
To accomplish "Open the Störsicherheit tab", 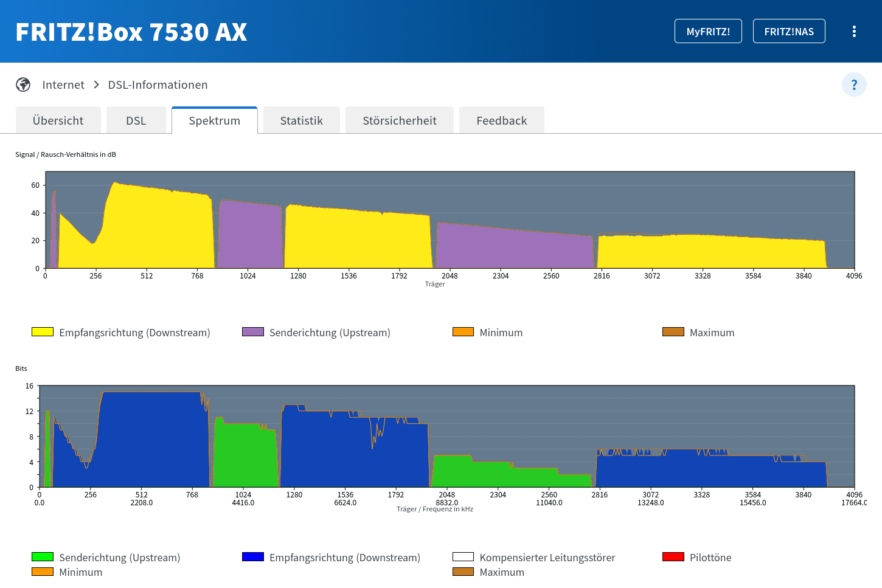I will coord(400,120).
